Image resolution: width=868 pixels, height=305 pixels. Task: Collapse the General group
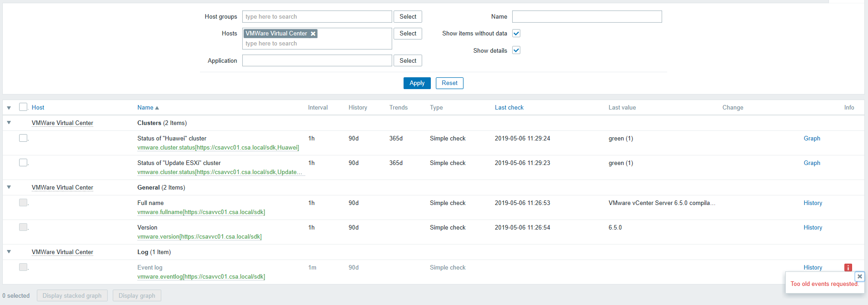[9, 187]
